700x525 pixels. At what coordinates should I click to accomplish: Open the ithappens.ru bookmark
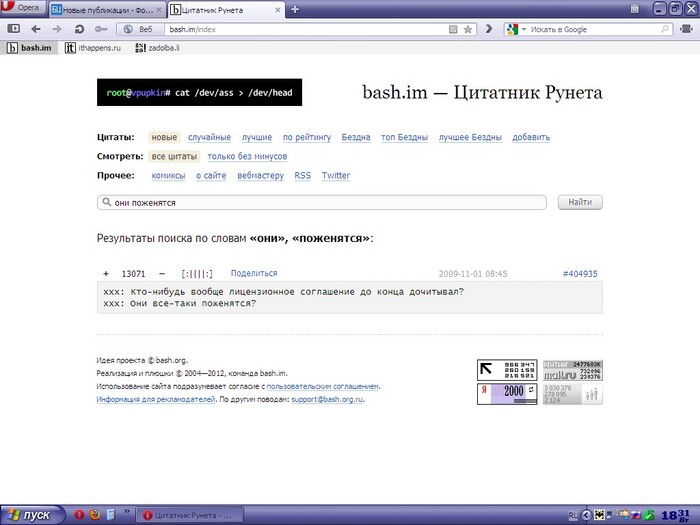pyautogui.click(x=93, y=47)
